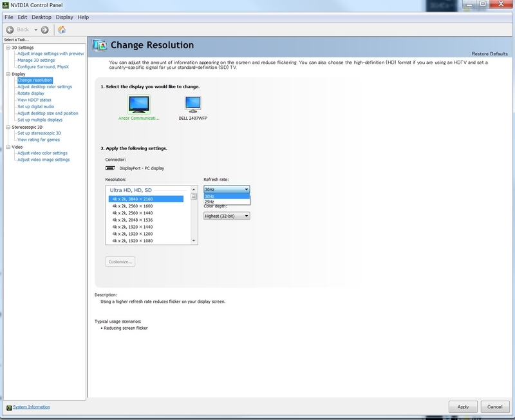The image size is (515, 420).
Task: Click resolution list scroll up arrow
Action: click(194, 189)
